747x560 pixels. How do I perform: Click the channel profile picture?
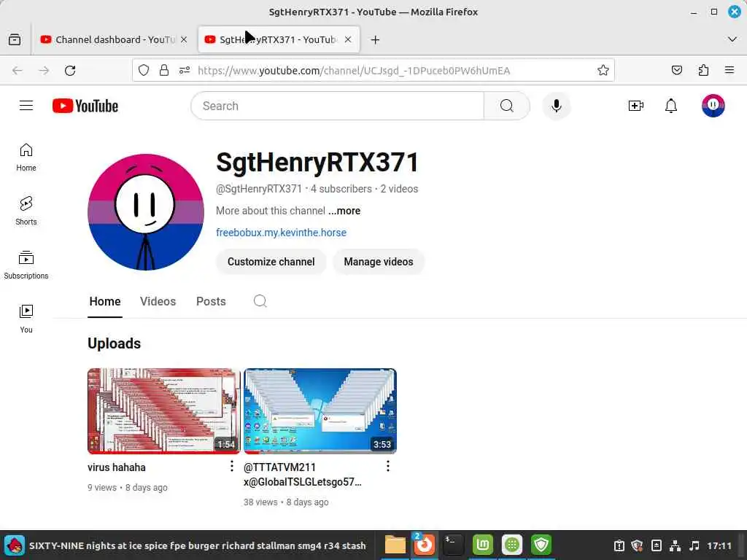click(x=146, y=212)
